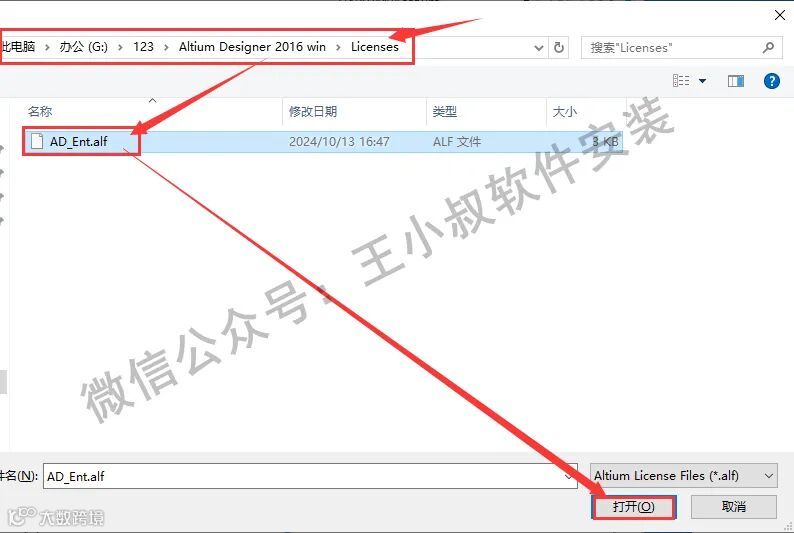The image size is (794, 533).
Task: Navigate to 此电脑 in breadcrumb
Action: tap(18, 47)
